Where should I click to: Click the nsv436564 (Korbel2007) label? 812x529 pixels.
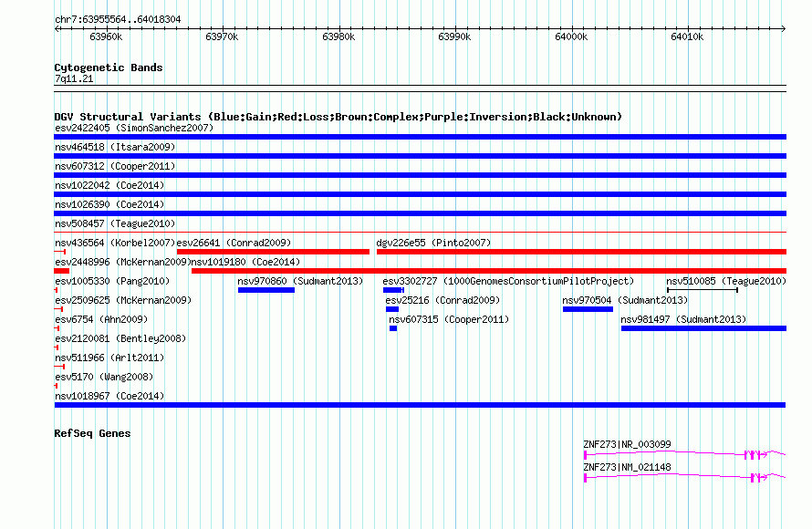coord(115,243)
